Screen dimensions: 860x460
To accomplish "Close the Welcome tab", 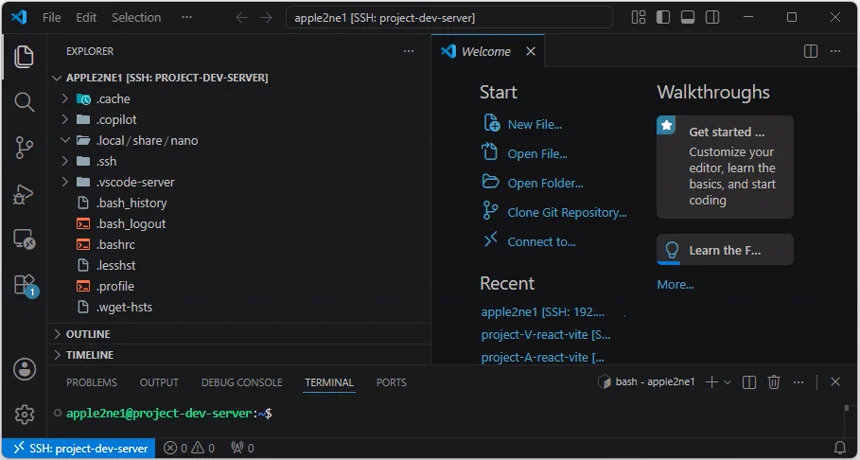I will click(x=530, y=51).
